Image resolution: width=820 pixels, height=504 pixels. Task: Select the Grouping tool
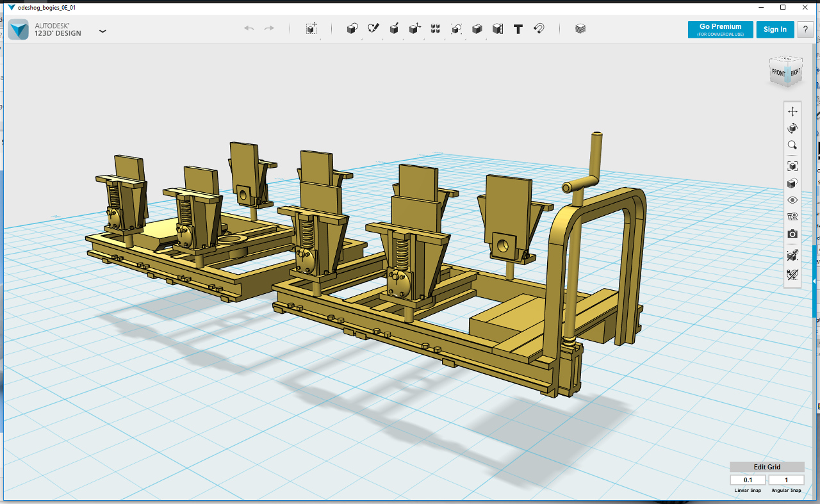click(x=456, y=29)
